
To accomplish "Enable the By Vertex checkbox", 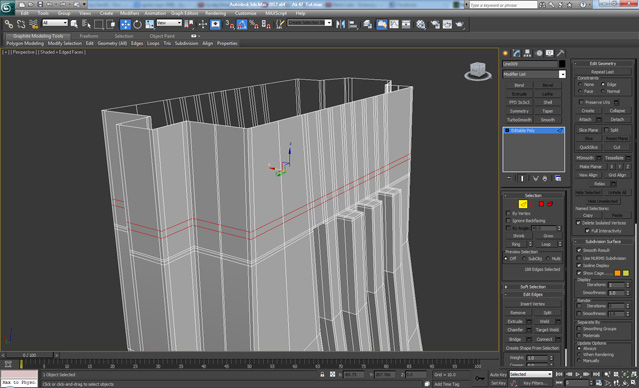I will [x=508, y=213].
